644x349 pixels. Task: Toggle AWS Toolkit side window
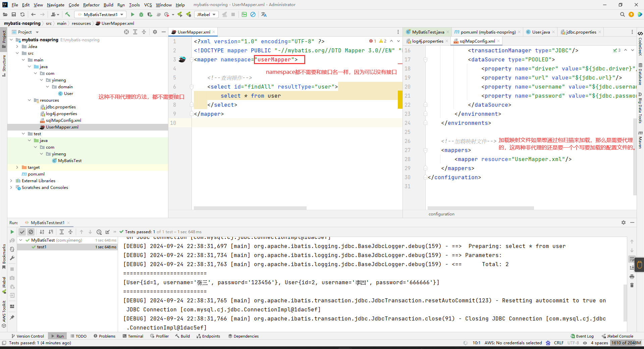pyautogui.click(x=4, y=314)
